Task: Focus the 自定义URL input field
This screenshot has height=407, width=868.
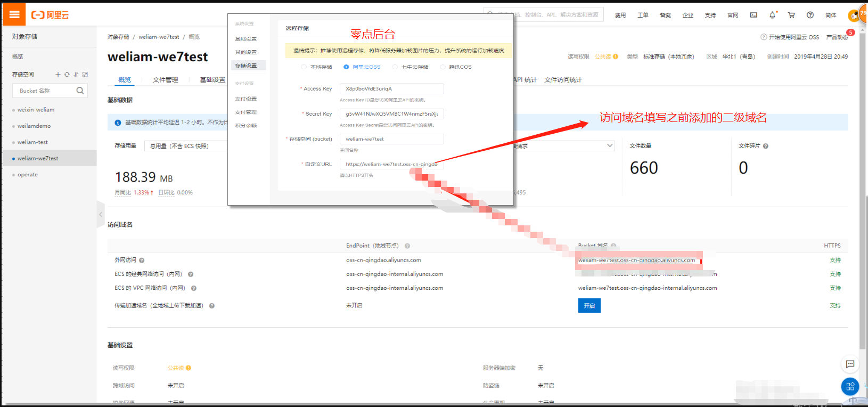Action: coord(392,164)
